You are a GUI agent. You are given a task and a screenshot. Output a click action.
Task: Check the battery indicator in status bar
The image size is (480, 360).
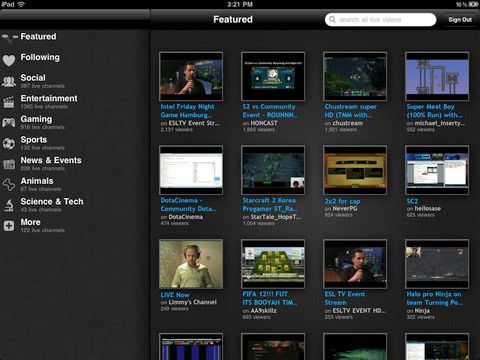coord(473,4)
